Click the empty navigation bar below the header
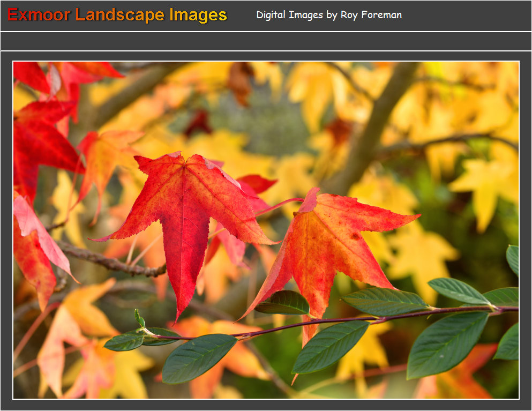 (x=266, y=41)
